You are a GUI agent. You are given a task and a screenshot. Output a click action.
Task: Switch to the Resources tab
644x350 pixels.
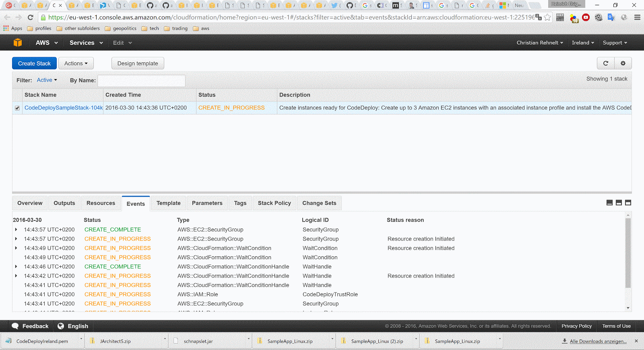pos(101,203)
